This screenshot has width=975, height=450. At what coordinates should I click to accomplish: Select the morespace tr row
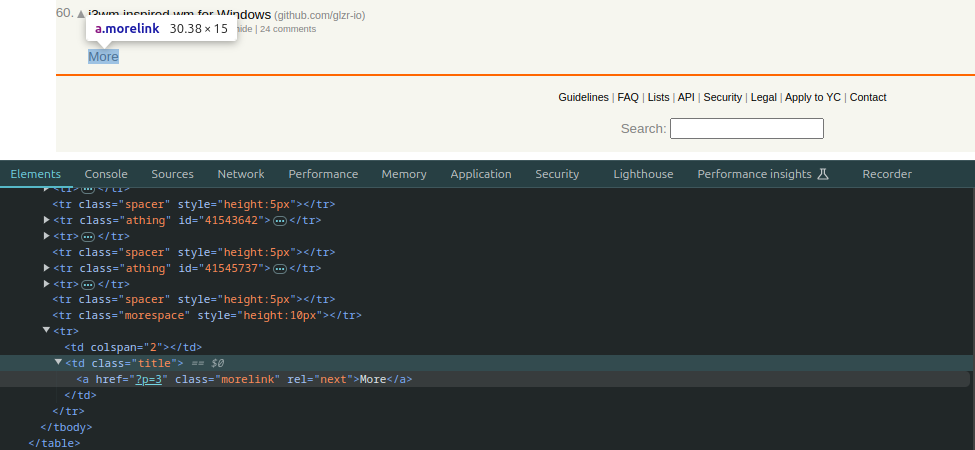[207, 315]
